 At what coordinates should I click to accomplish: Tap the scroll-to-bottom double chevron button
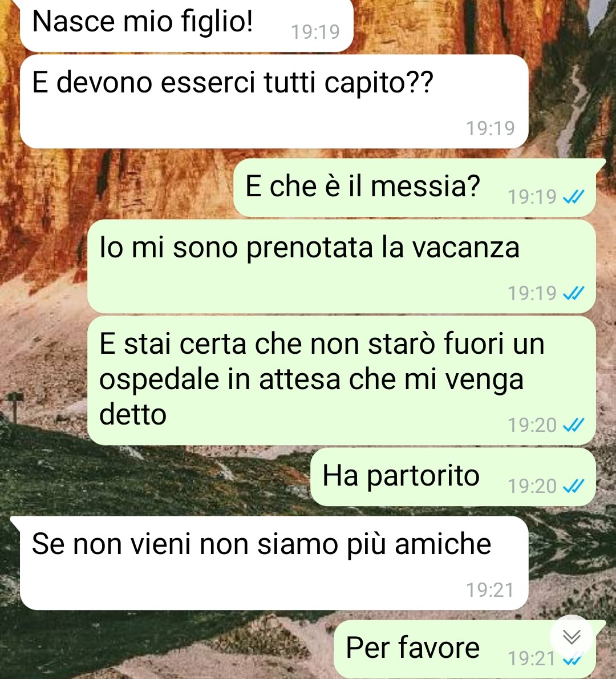(572, 637)
